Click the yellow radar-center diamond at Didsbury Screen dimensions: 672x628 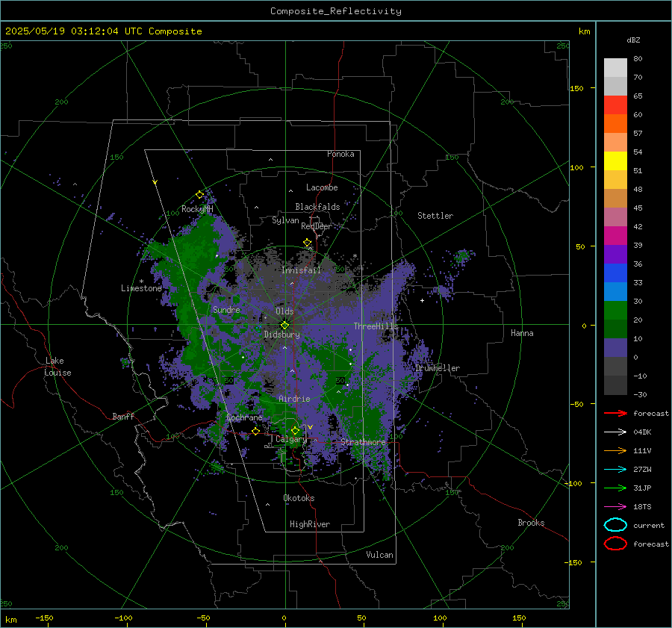coord(285,325)
